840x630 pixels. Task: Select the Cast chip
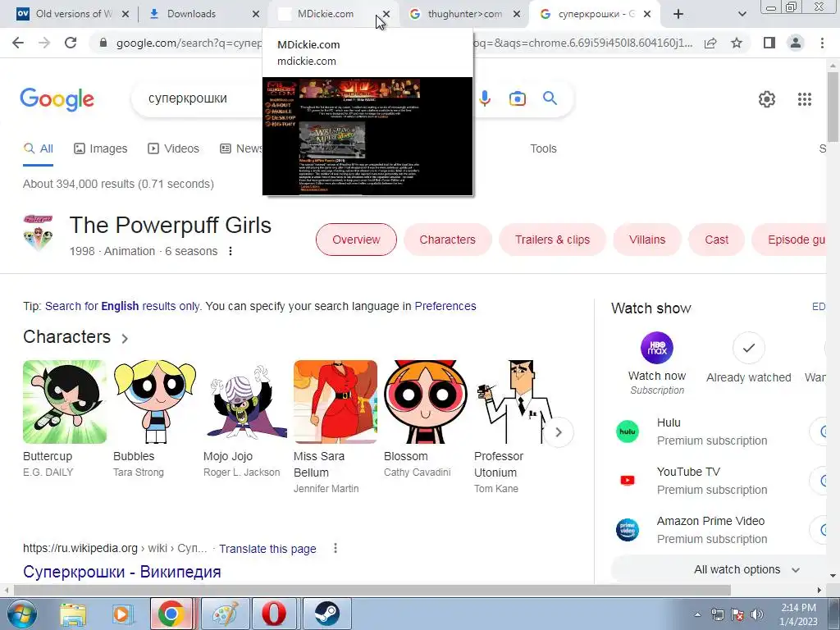[716, 240]
